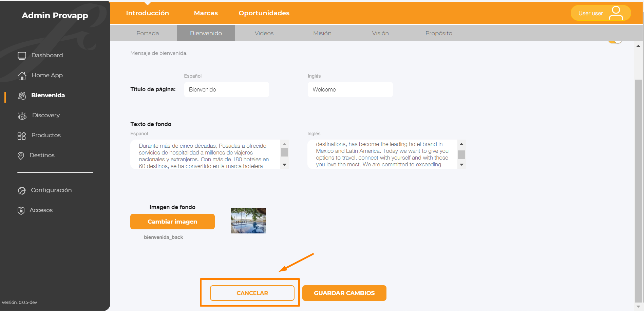
Task: Click the Productos grid icon
Action: [22, 136]
